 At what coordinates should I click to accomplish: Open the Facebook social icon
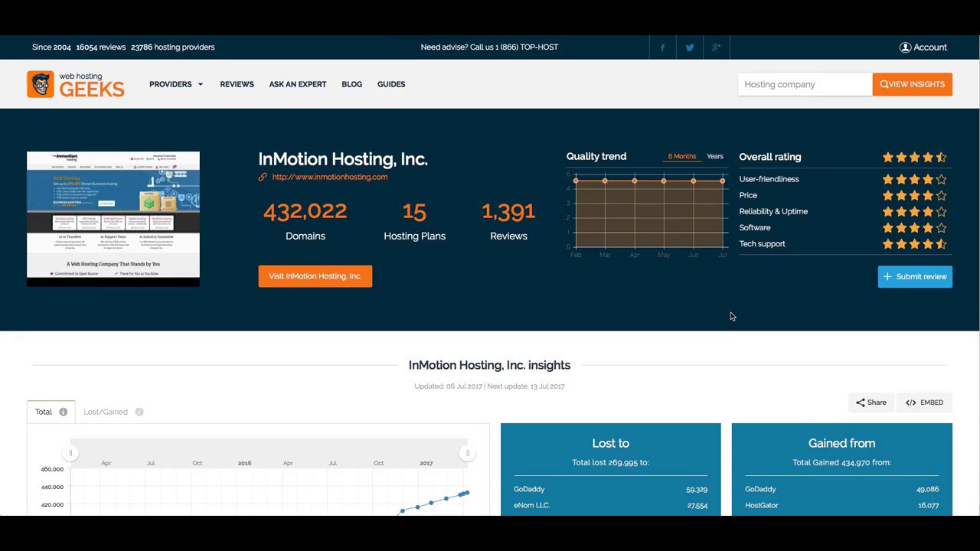point(662,47)
